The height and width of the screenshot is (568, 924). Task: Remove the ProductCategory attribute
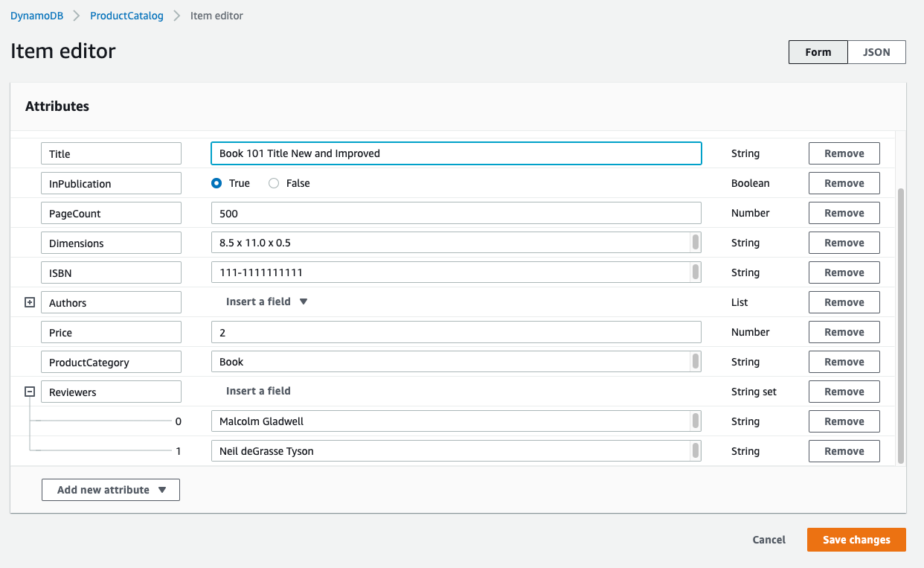pyautogui.click(x=844, y=362)
